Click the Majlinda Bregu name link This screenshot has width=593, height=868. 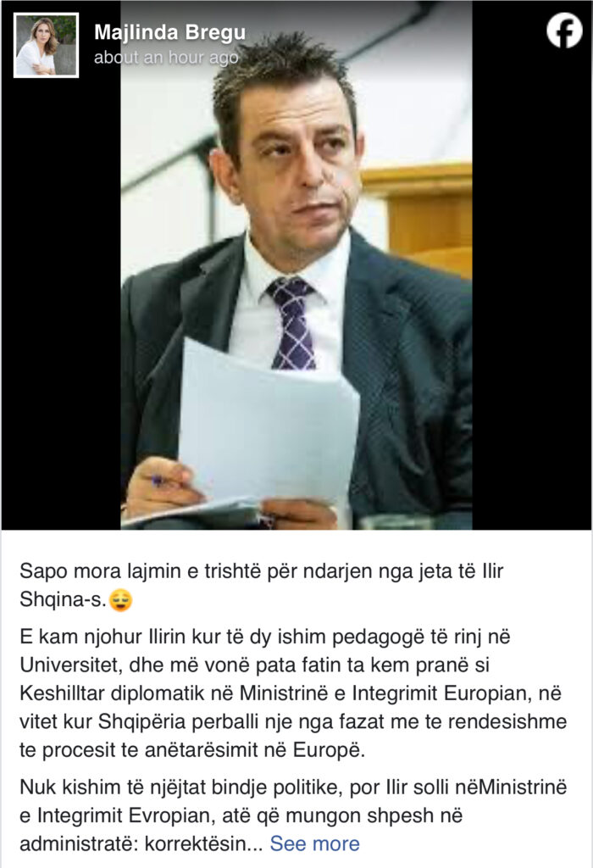[169, 32]
